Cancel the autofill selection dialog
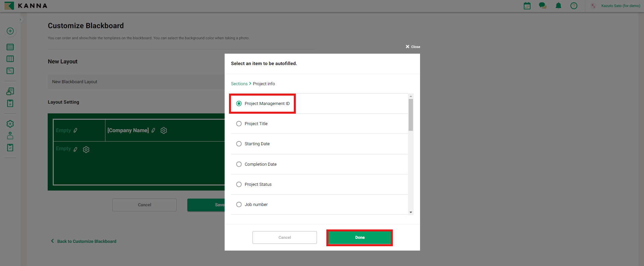The width and height of the screenshot is (644, 266). tap(284, 237)
